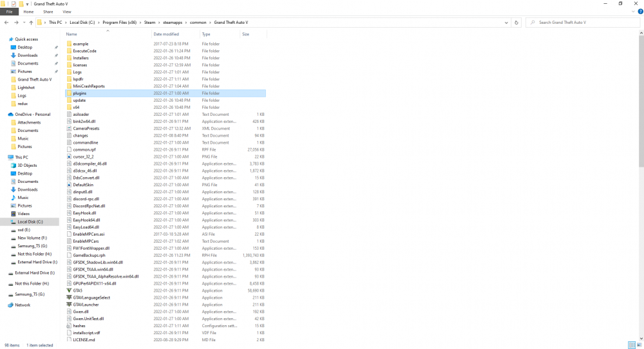Click the Quick access star item
This screenshot has width=644, height=349.
26,39
